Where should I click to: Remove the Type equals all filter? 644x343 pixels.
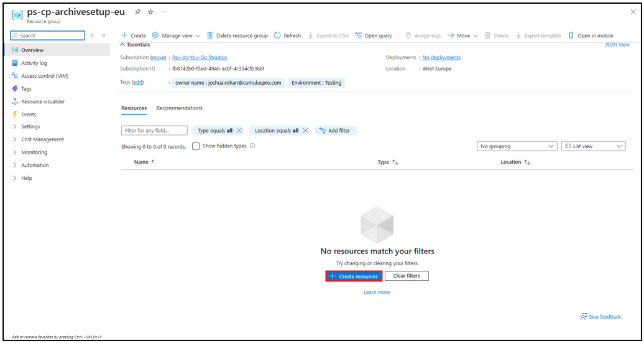pyautogui.click(x=239, y=131)
